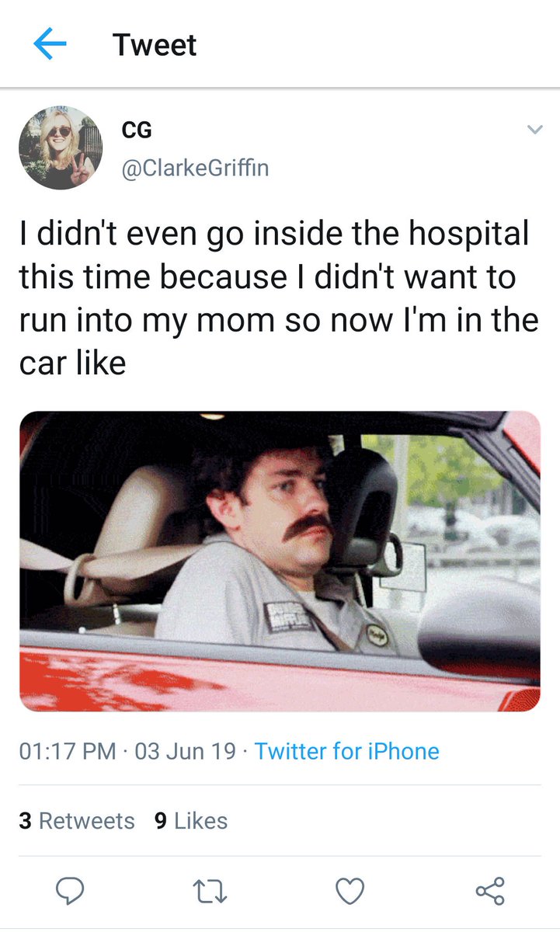The height and width of the screenshot is (932, 560).
Task: View the 3 Retweets list
Action: [77, 821]
